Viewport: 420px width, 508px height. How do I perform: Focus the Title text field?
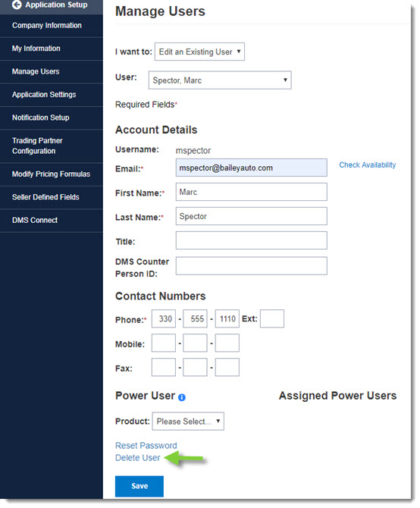251,240
